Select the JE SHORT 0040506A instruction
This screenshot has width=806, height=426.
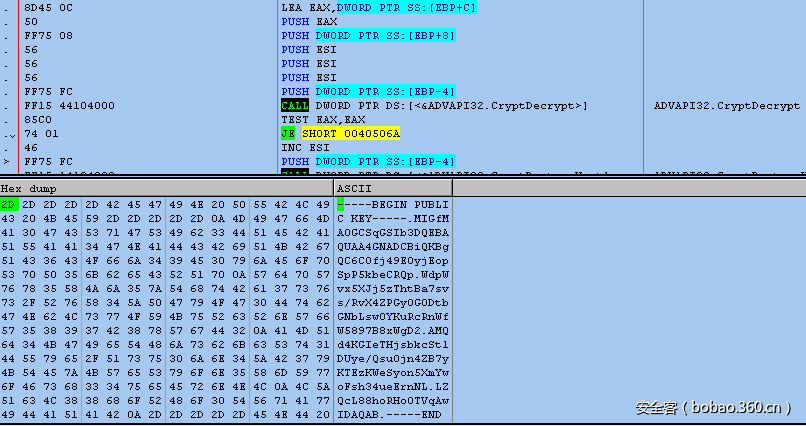340,133
